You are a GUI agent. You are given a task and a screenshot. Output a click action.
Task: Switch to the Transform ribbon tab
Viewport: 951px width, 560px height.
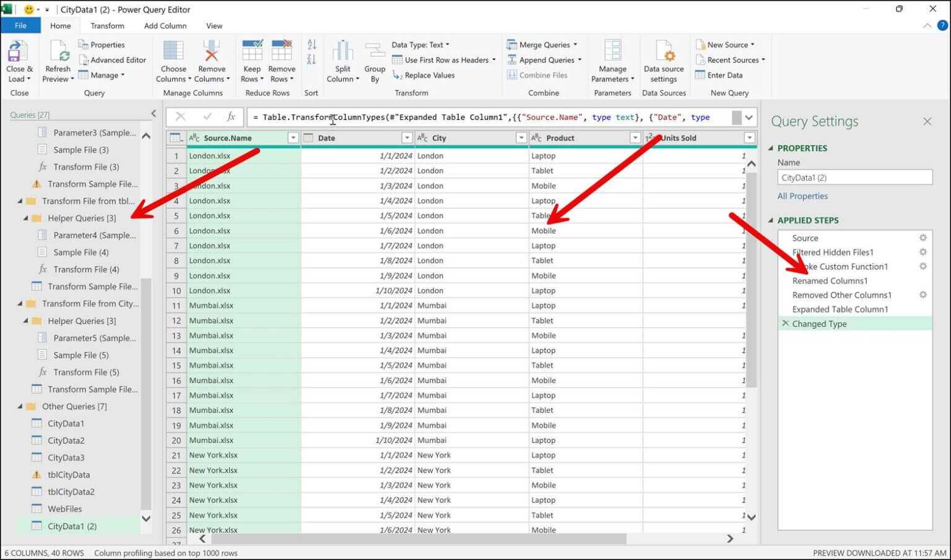107,25
